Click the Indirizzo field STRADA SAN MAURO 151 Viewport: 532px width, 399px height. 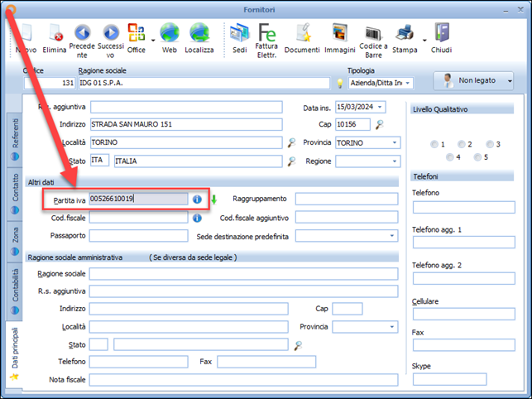click(186, 125)
